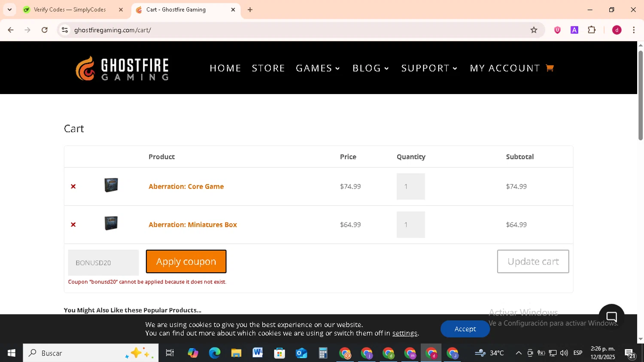Open Microsoft Word from the taskbar

click(258, 353)
